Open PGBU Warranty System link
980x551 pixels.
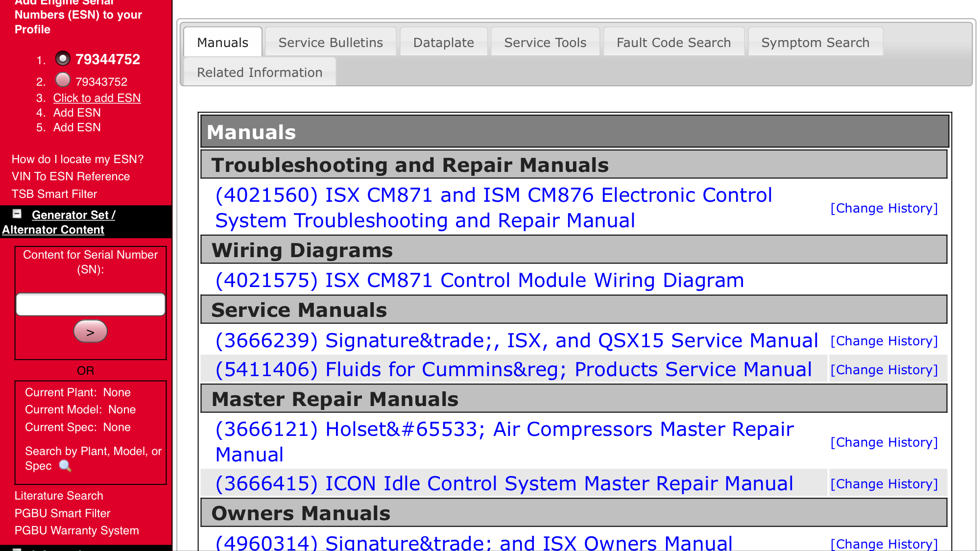pos(77,530)
